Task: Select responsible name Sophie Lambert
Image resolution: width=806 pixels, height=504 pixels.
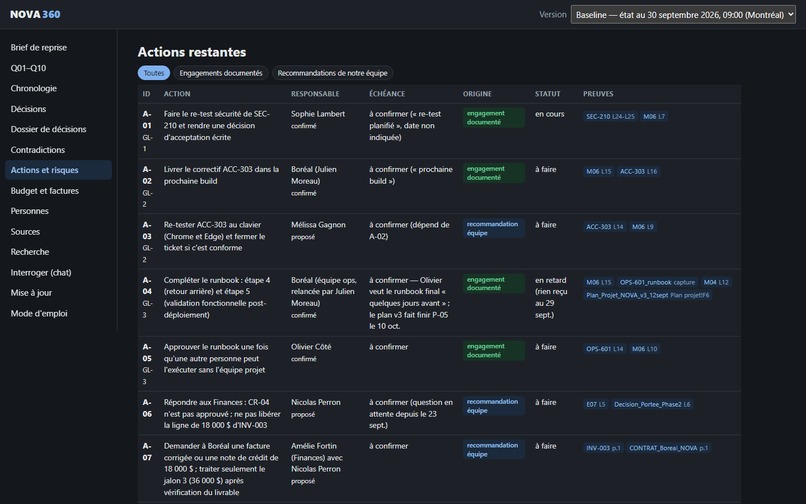Action: coord(318,114)
